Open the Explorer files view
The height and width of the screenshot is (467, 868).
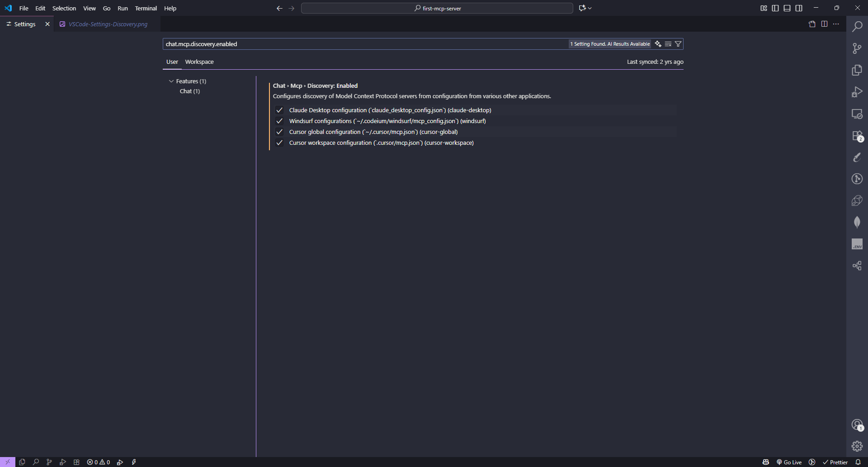(857, 70)
